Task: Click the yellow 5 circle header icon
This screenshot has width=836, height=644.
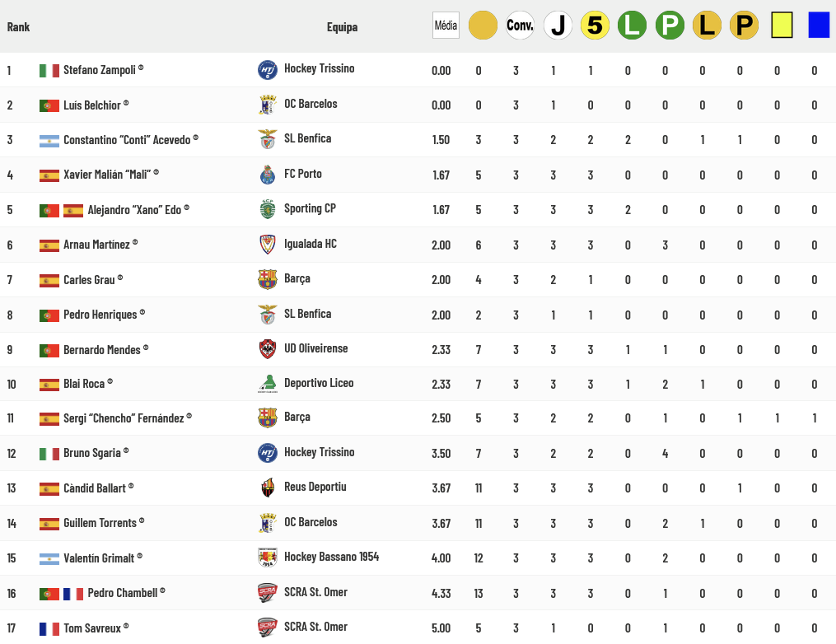Action: pyautogui.click(x=595, y=26)
